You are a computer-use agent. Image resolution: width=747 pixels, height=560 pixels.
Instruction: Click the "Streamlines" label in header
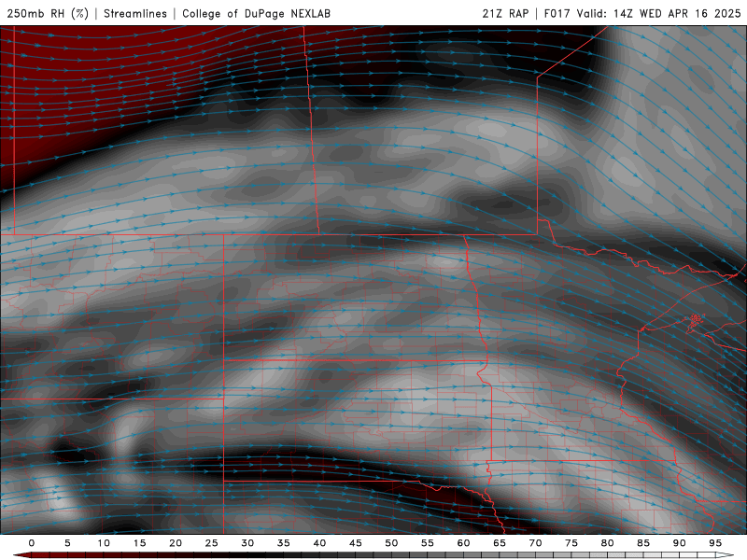pyautogui.click(x=135, y=13)
